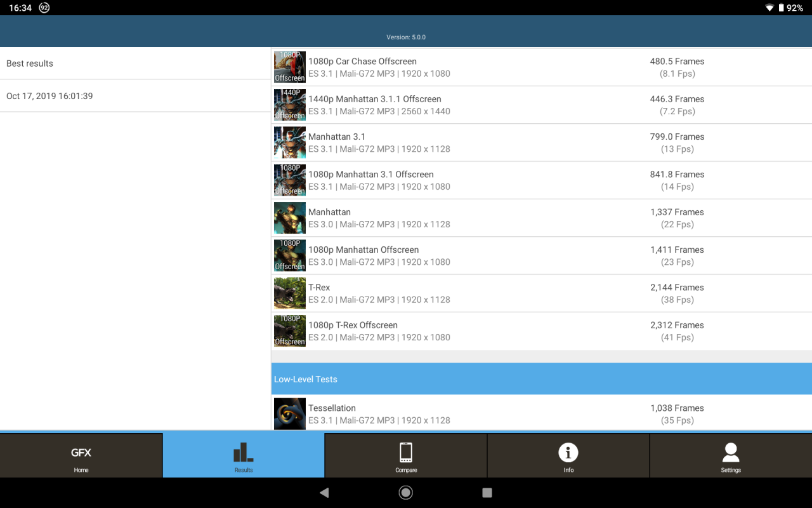812x508 pixels.
Task: Open 1440p Manhattan 3.1.1 Offscreen thumbnail
Action: pos(290,105)
